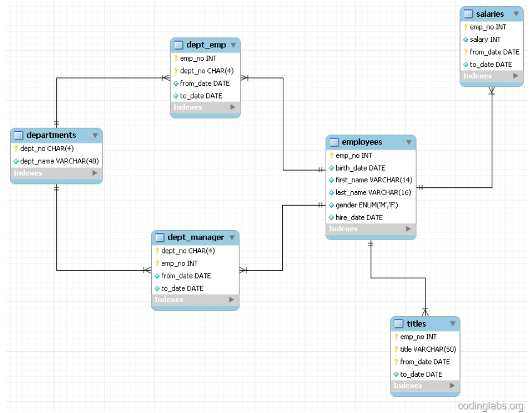The width and height of the screenshot is (532, 413).
Task: Select diamond icon of dept_name column
Action: click(x=16, y=162)
